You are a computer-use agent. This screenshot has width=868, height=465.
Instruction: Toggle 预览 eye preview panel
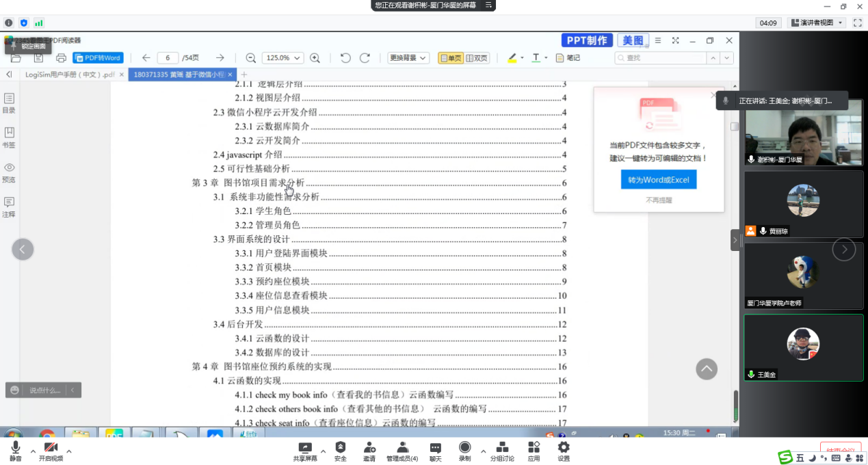(x=9, y=172)
